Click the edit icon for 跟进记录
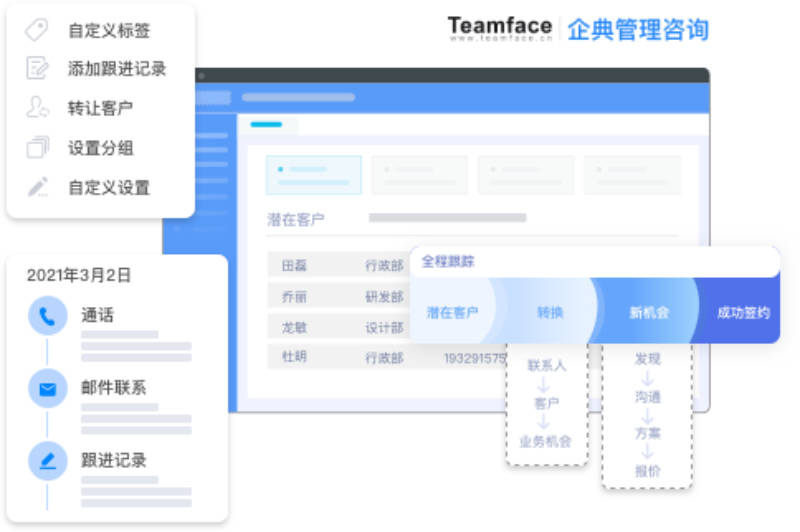 point(47,461)
